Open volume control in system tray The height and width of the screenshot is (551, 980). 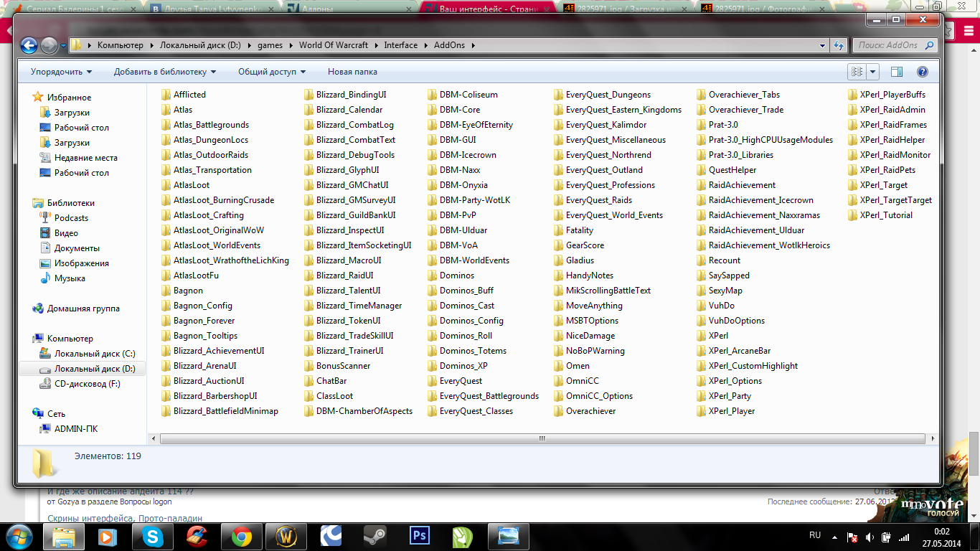tap(870, 537)
